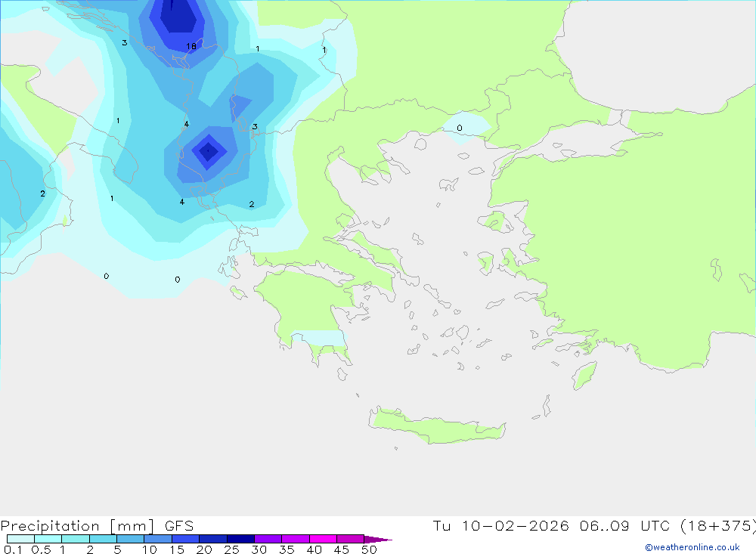Click the over-50 mm arrow legend tip
Screen dimensions: 756x554
click(377, 539)
